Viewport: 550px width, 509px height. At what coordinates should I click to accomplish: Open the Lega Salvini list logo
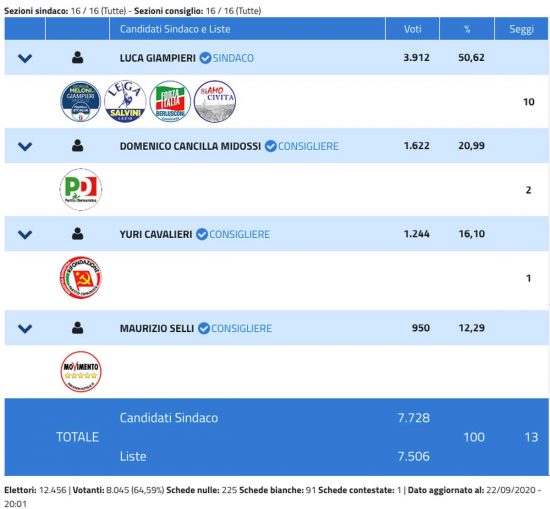pos(125,101)
